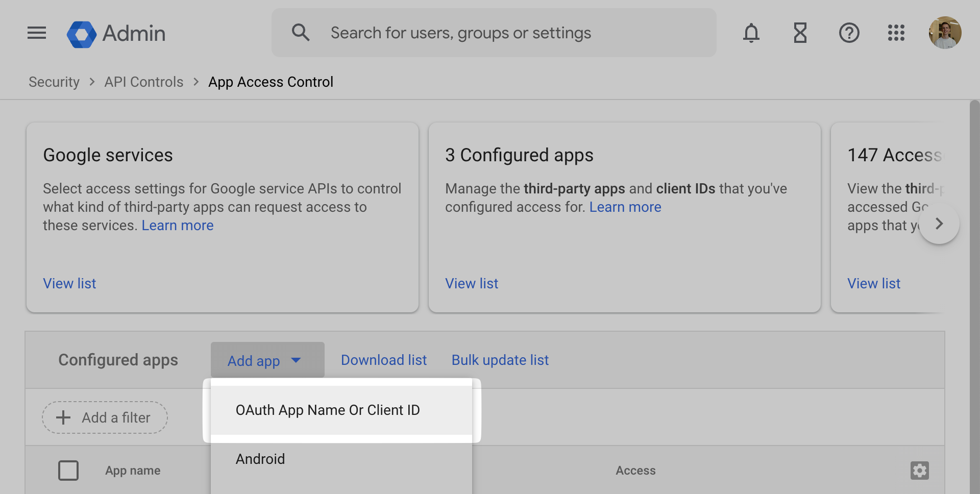
Task: Open table column settings gear
Action: point(919,470)
